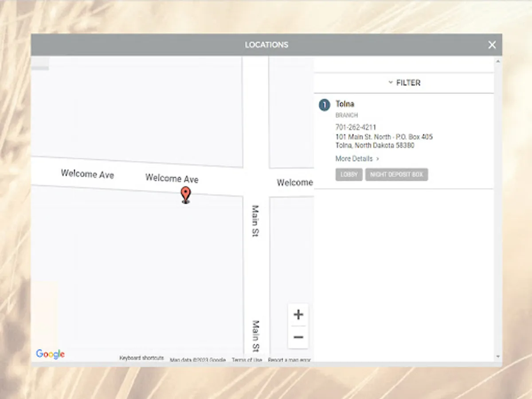Select the numbered 1 badge beside Tolna

[x=324, y=105]
